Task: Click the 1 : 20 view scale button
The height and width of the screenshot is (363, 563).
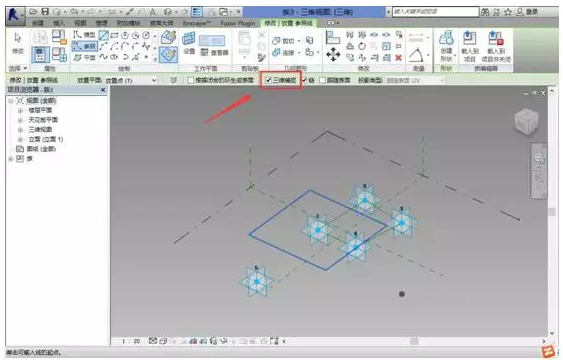Action: click(x=131, y=341)
